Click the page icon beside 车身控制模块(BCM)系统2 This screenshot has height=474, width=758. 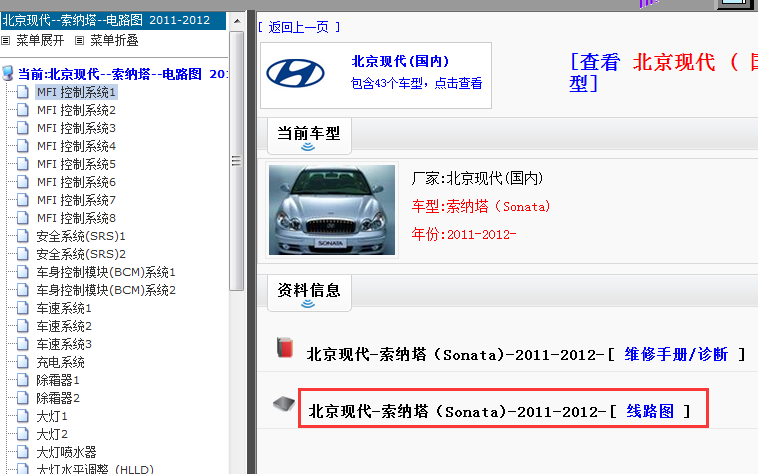coord(23,289)
